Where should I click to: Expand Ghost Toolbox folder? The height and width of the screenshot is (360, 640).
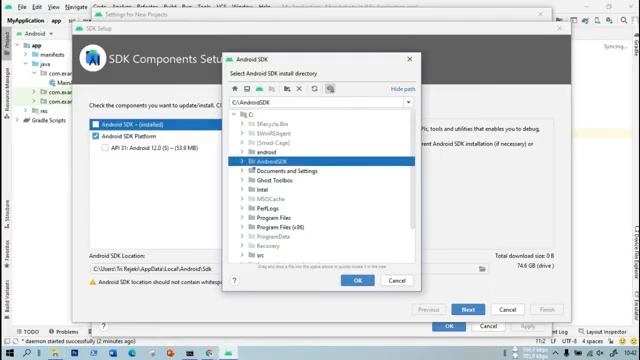click(x=242, y=180)
